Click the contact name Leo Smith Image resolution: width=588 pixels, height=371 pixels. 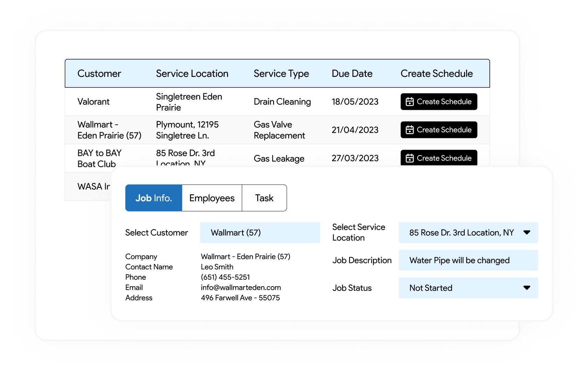click(x=217, y=267)
